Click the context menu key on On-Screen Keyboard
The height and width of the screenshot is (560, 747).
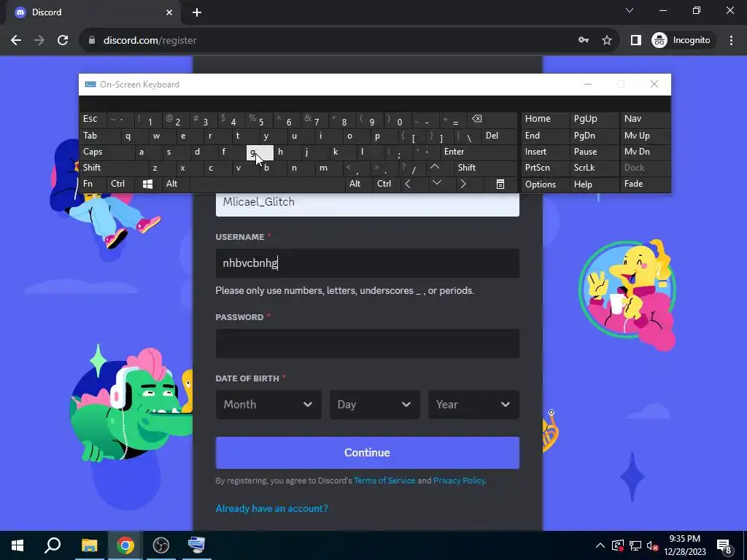(500, 184)
